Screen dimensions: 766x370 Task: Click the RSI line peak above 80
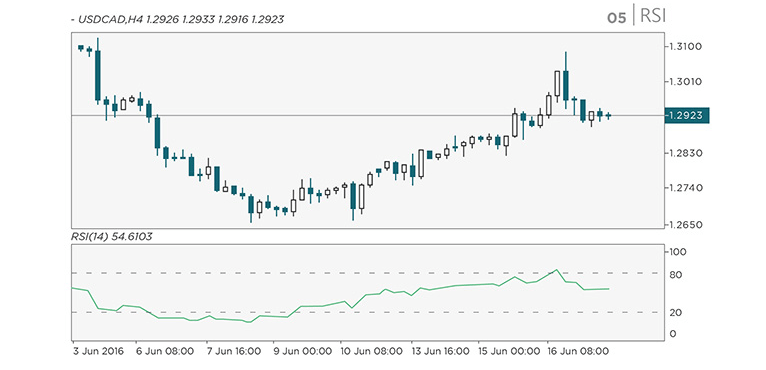pyautogui.click(x=556, y=270)
